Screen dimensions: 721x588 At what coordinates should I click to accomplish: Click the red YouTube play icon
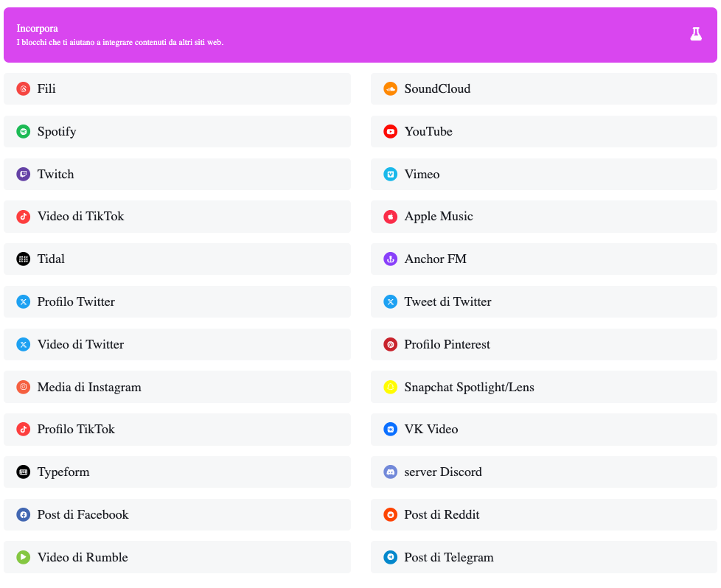tap(391, 132)
